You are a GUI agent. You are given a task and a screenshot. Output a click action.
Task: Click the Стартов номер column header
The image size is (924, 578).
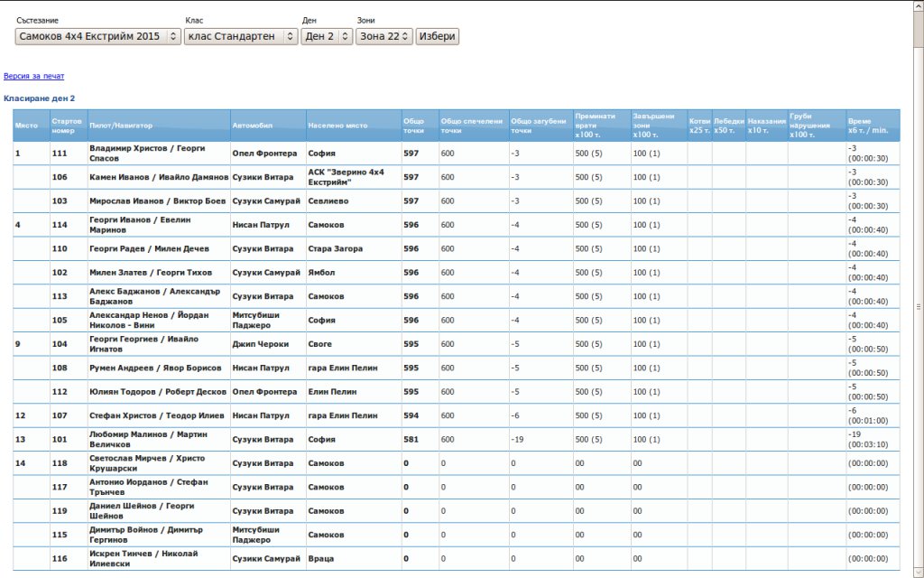67,126
